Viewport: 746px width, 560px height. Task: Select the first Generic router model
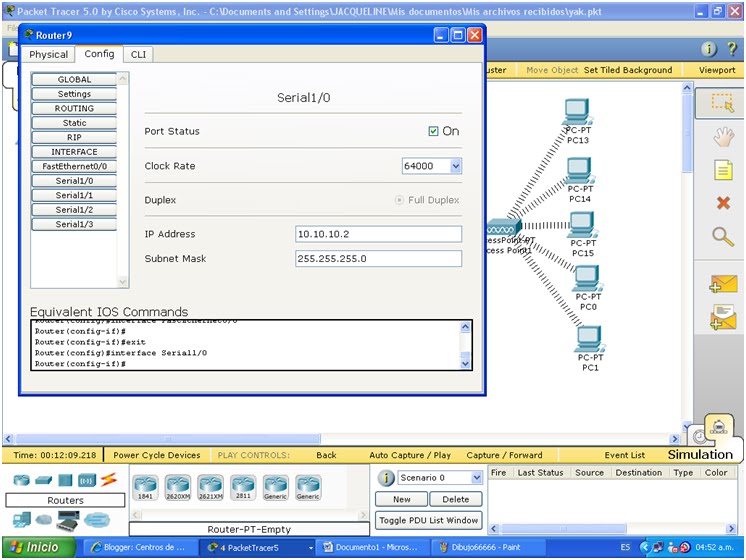(275, 488)
